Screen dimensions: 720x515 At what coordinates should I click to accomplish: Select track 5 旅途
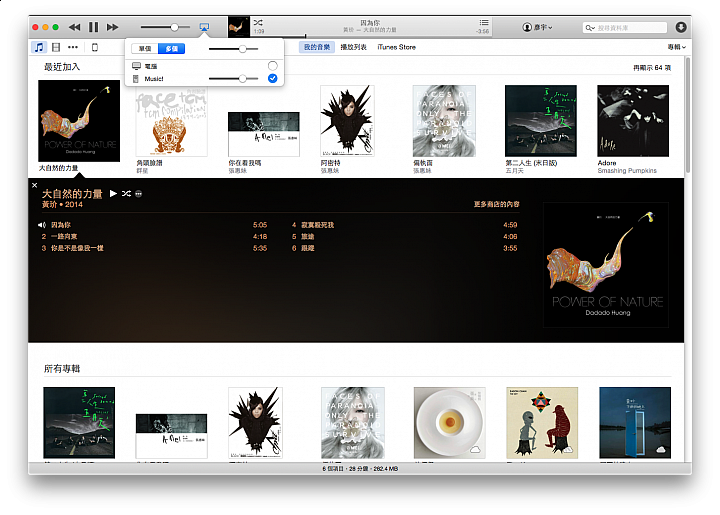pos(404,236)
